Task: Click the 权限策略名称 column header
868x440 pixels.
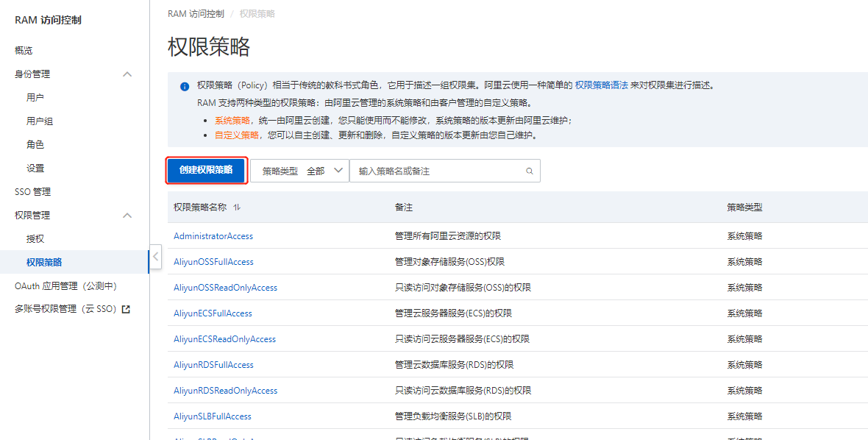Action: (200, 207)
